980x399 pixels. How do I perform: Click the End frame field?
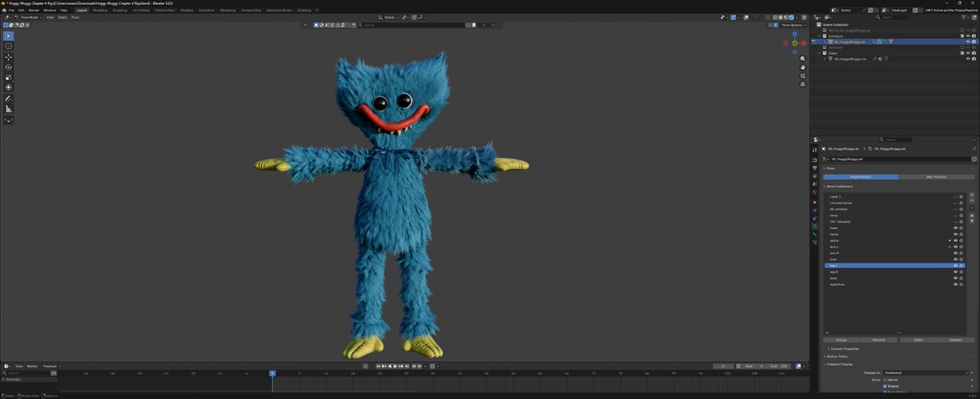pos(779,366)
